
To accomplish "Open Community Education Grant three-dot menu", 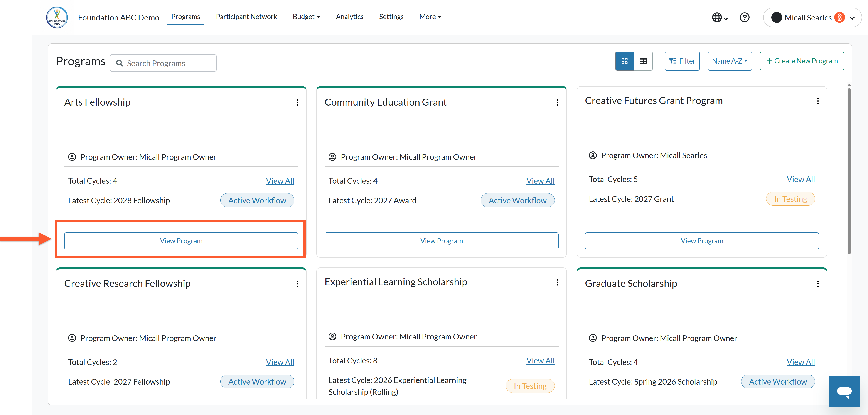I will point(558,102).
